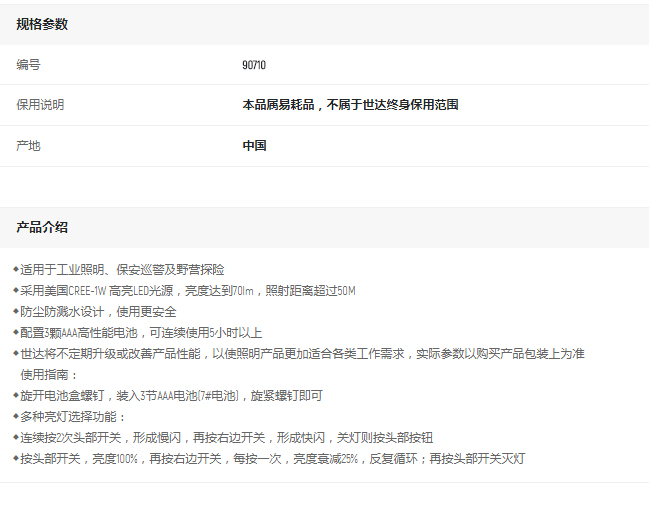Select the 保用说明 label

tap(40, 105)
